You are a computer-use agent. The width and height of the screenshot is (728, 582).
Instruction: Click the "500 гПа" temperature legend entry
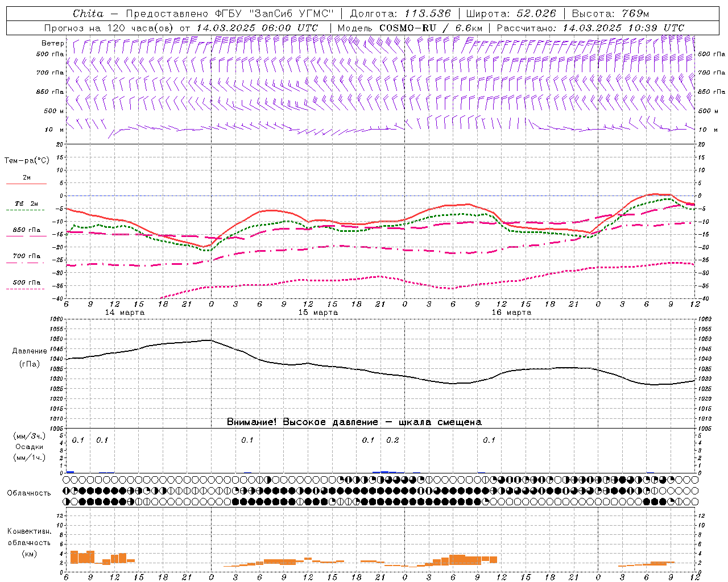(x=27, y=282)
